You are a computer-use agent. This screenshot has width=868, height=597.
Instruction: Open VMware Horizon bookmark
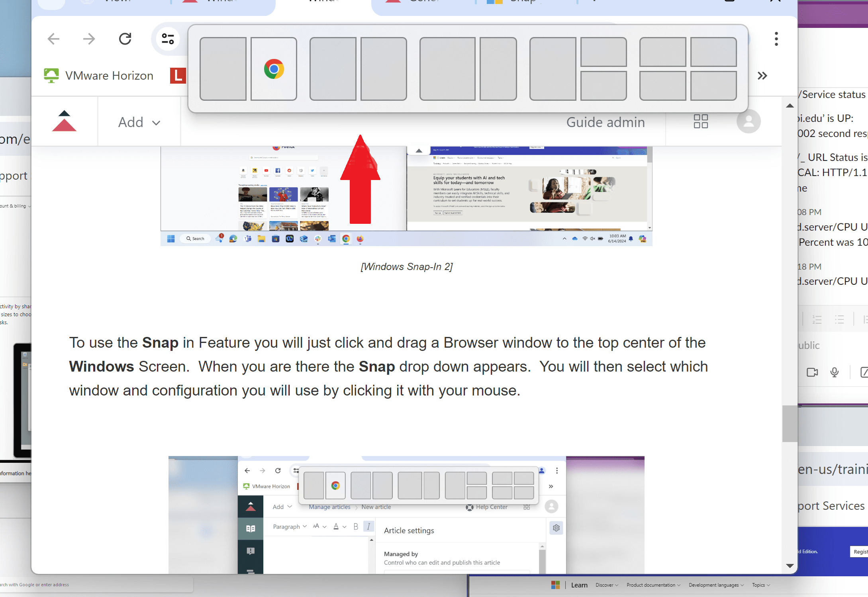pyautogui.click(x=99, y=76)
